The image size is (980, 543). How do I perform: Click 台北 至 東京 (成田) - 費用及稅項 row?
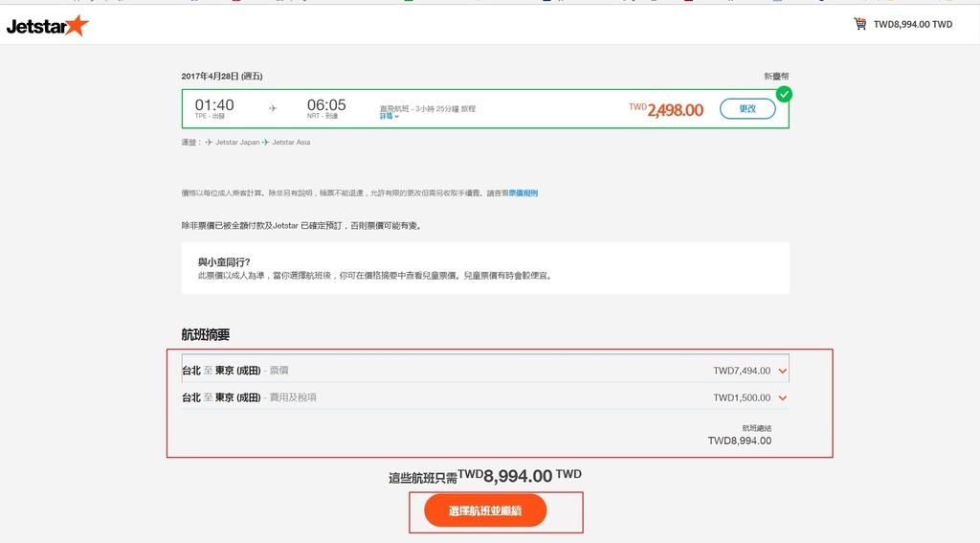(485, 397)
